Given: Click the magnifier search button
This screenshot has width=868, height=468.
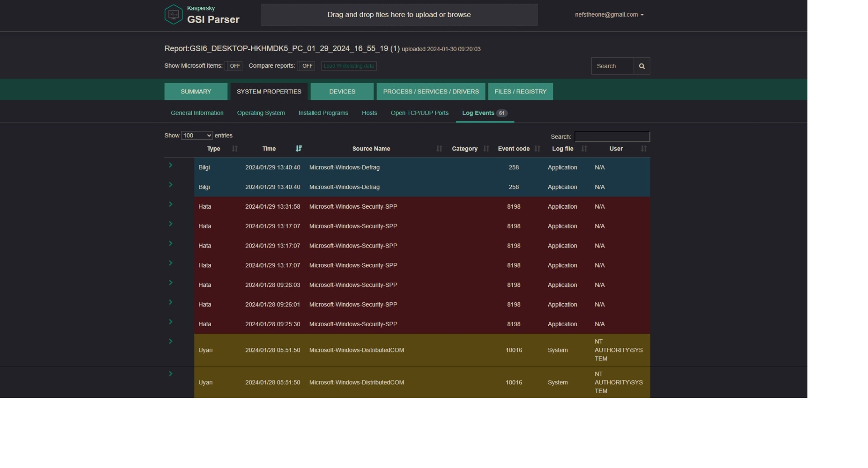Looking at the screenshot, I should [642, 66].
